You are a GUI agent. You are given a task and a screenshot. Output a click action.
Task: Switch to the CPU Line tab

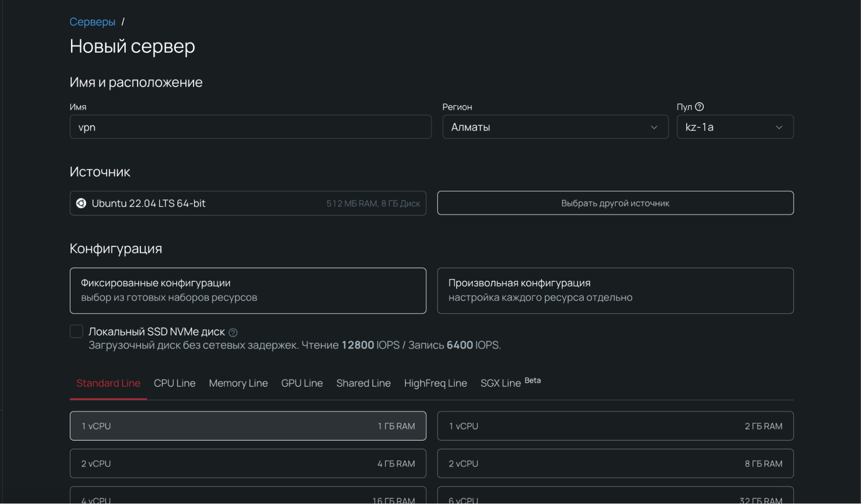pos(174,383)
